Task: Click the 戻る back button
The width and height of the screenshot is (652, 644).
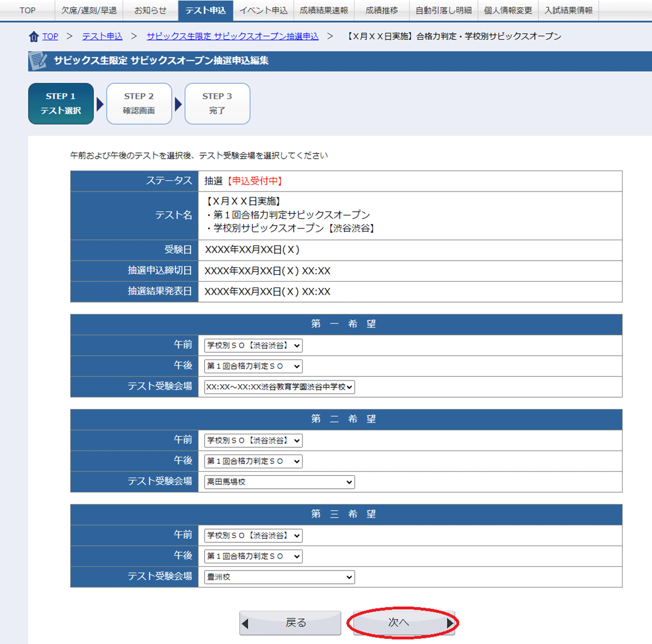Action: (x=290, y=623)
